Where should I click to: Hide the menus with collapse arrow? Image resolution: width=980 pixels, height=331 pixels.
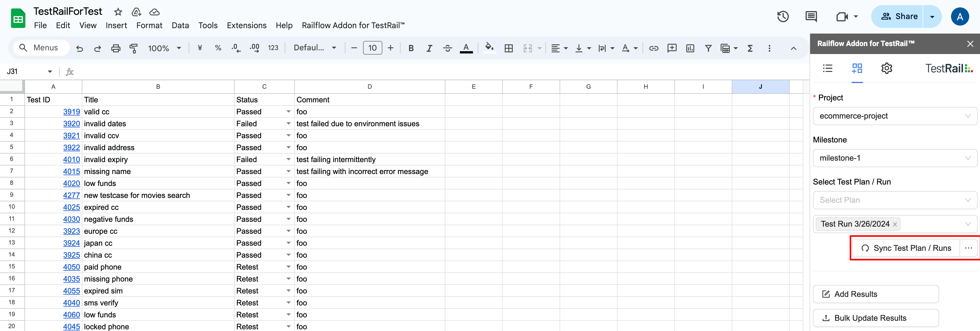(x=793, y=48)
